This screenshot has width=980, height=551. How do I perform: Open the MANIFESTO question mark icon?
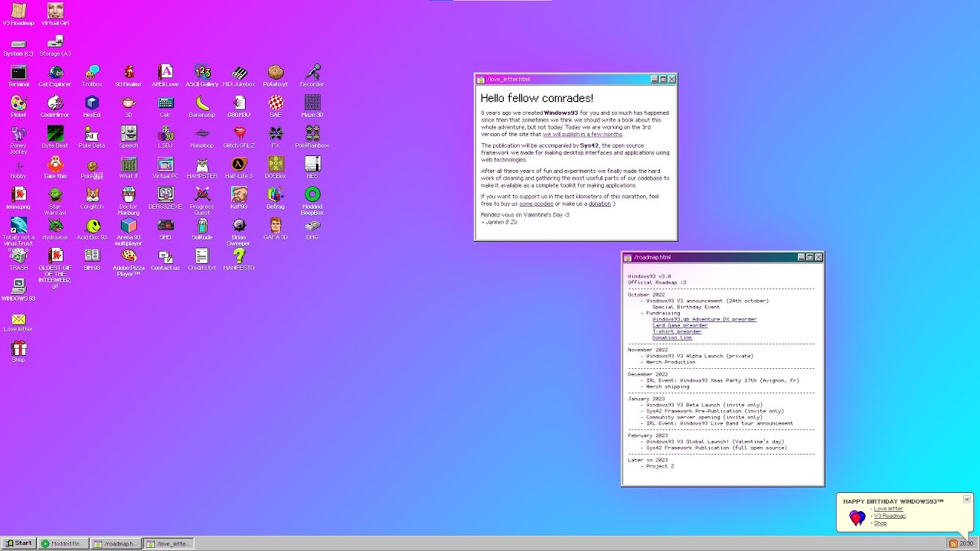point(239,259)
